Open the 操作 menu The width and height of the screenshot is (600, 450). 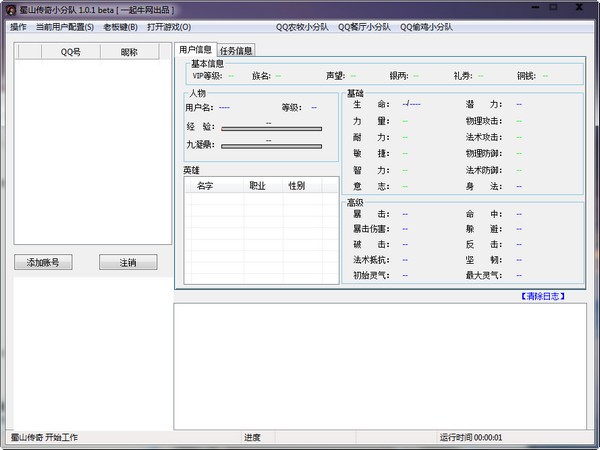pyautogui.click(x=18, y=27)
